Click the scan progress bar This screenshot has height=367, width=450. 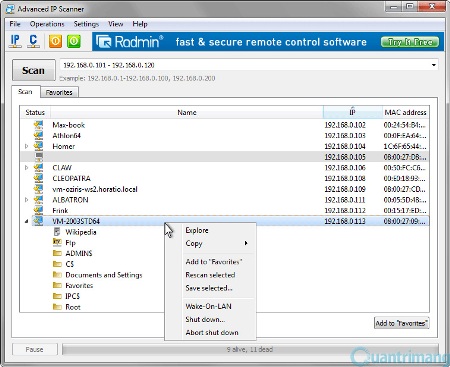pos(250,349)
